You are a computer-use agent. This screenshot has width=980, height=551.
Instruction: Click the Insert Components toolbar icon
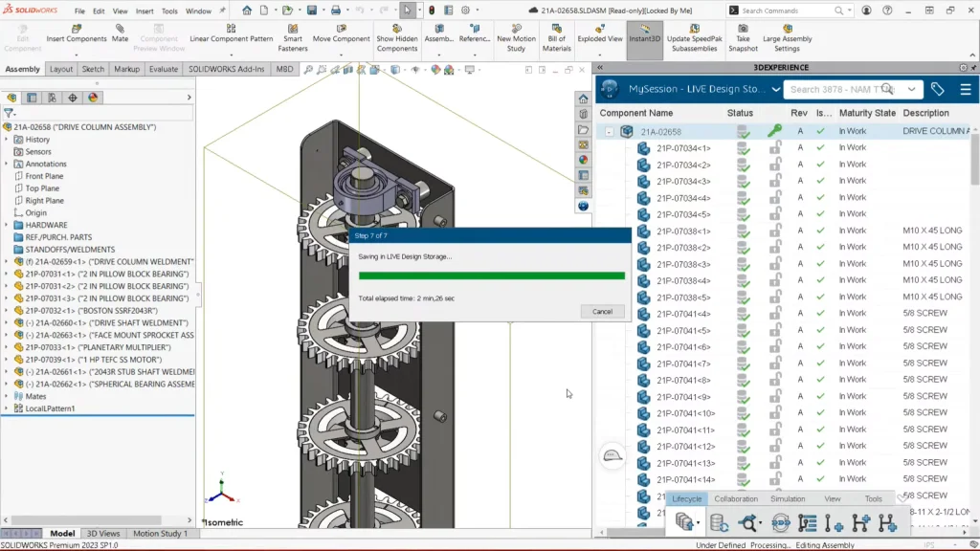76,28
